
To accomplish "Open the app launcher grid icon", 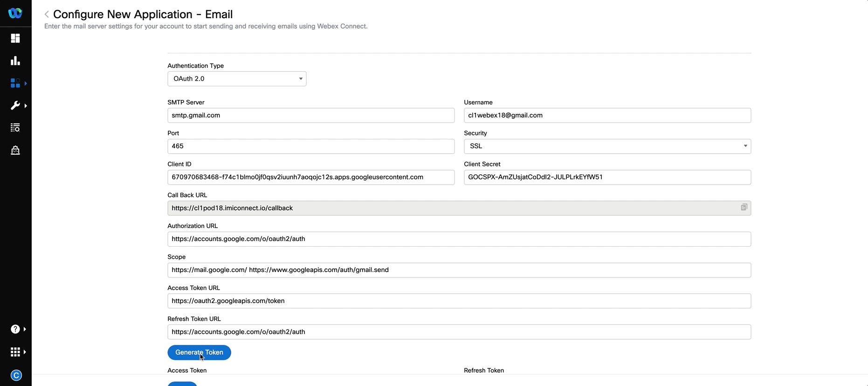I will 15,352.
